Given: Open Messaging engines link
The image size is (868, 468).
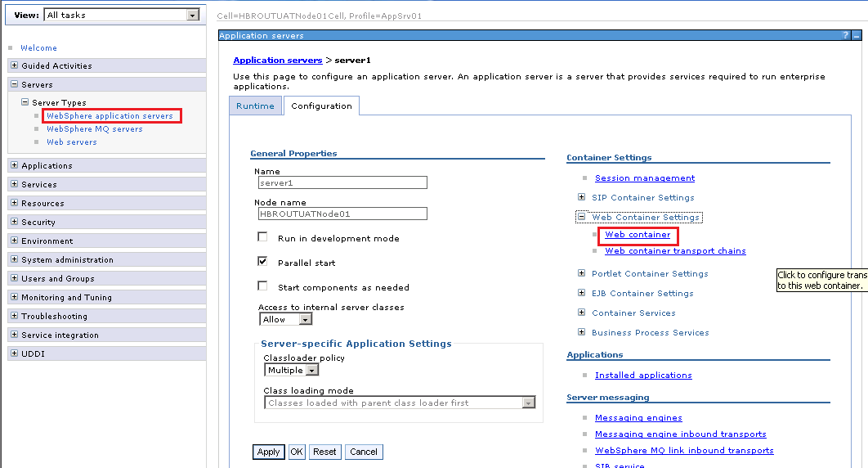Looking at the screenshot, I should point(638,418).
